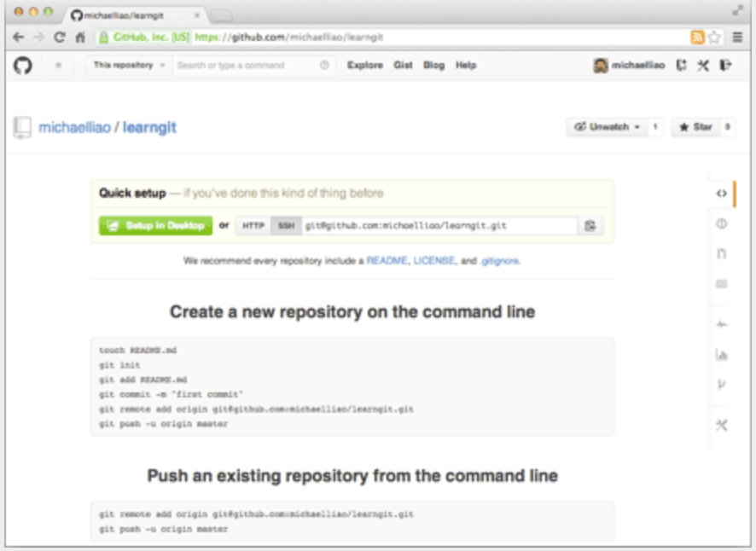Open the Graphs sidebar icon
Screen dimensions: 756x551
click(721, 355)
